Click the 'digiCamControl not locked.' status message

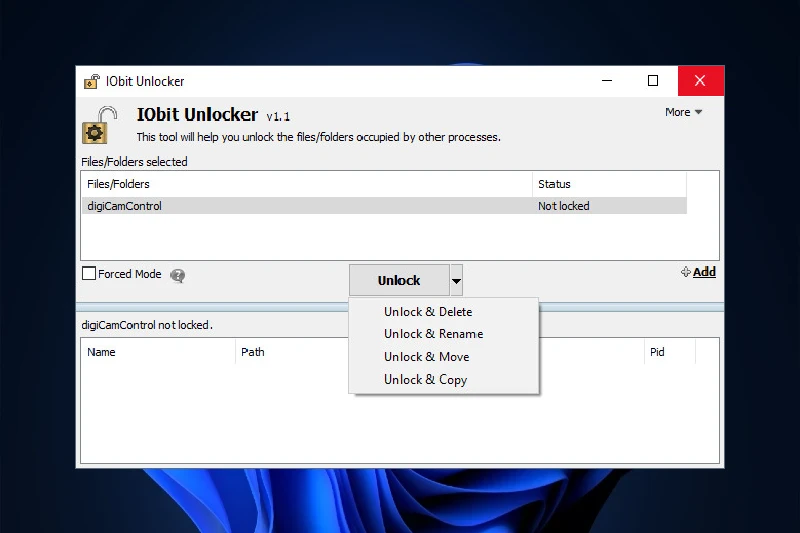click(147, 325)
